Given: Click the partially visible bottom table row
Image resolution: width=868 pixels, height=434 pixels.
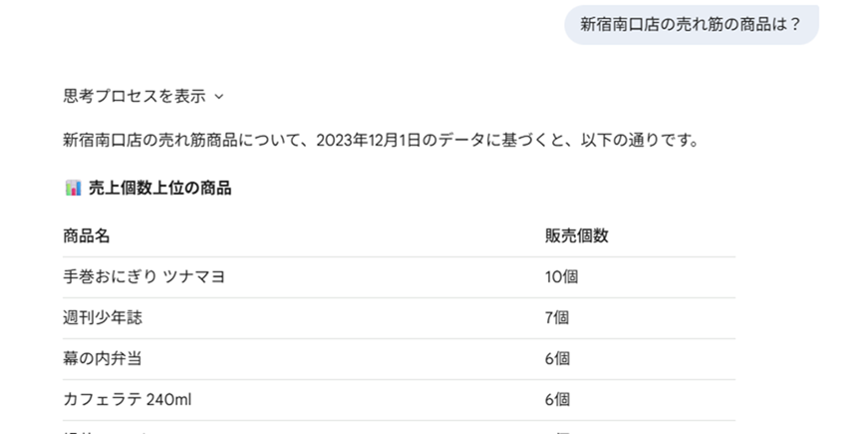Looking at the screenshot, I should (399, 429).
